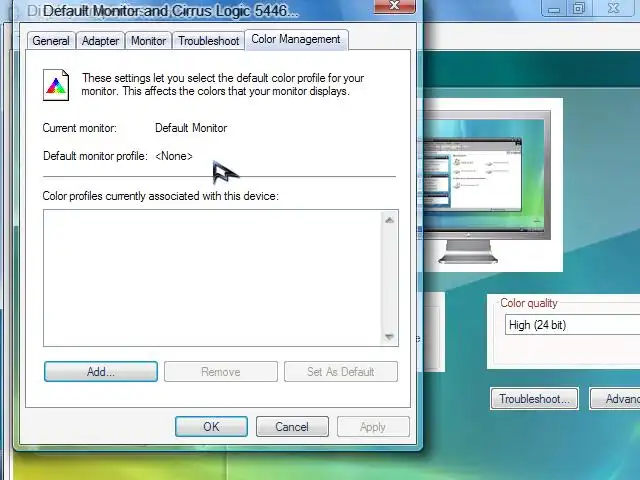
Task: Go to the Troubleshoot tab
Action: 209,41
